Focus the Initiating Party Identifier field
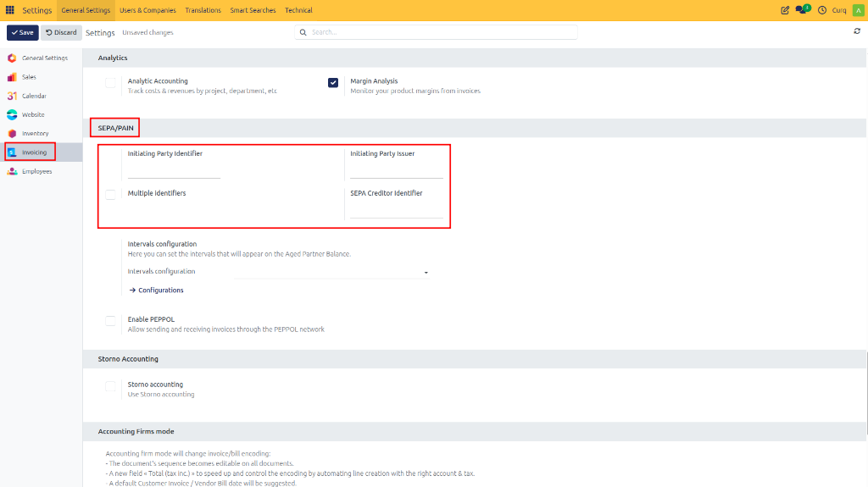The image size is (868, 487). 174,171
